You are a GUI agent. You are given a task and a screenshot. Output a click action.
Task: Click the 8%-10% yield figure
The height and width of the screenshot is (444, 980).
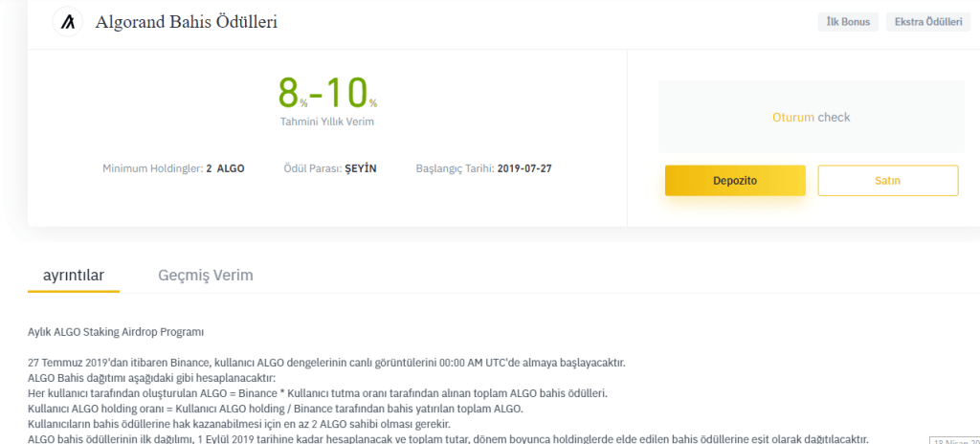[x=327, y=93]
